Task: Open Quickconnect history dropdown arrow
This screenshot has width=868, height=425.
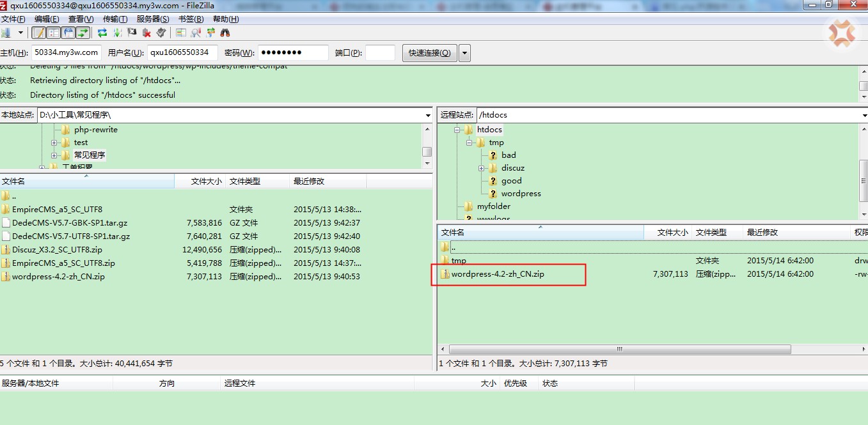Action: [x=465, y=53]
